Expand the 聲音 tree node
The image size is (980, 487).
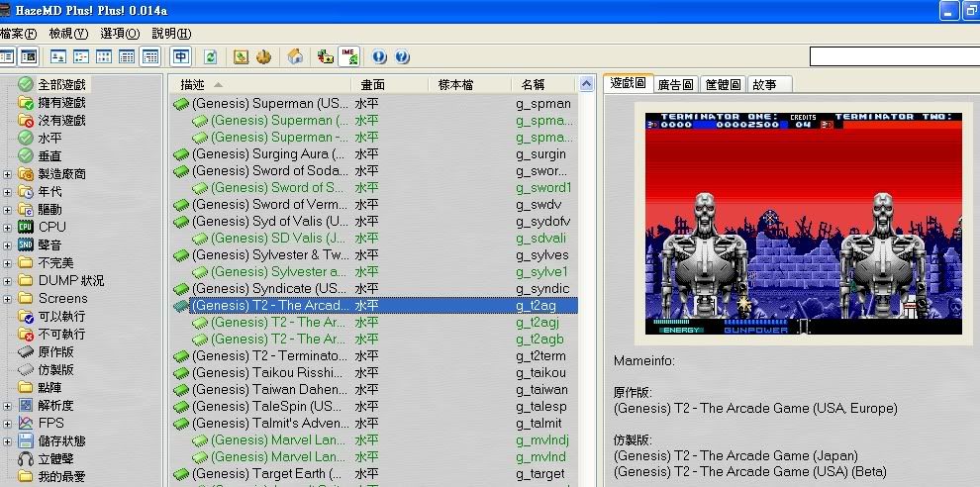[x=8, y=245]
